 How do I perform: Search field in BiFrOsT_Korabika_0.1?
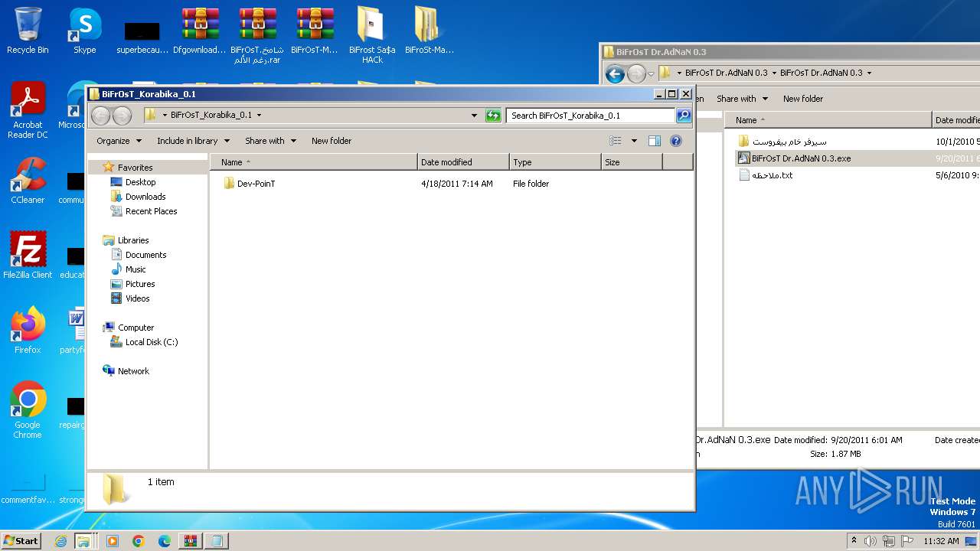click(x=590, y=116)
